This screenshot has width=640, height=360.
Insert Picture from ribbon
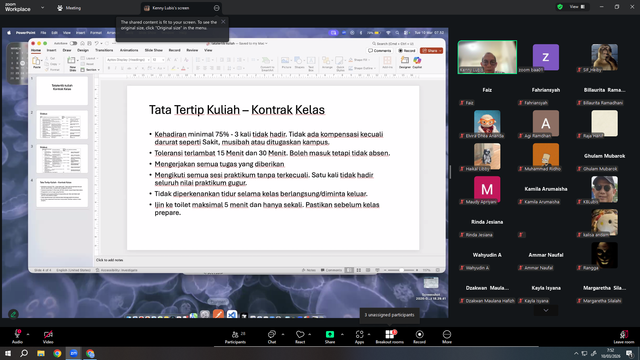point(286,62)
